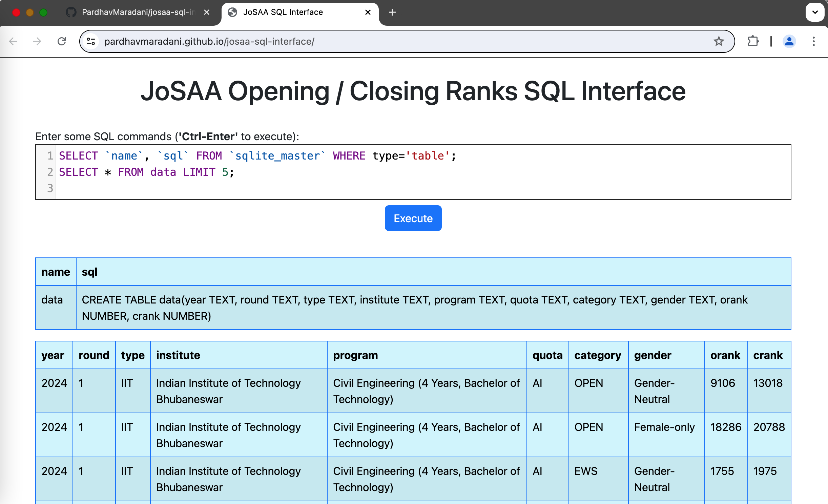Close the JoSAA SQL Interface tab
828x504 pixels.
tap(368, 12)
